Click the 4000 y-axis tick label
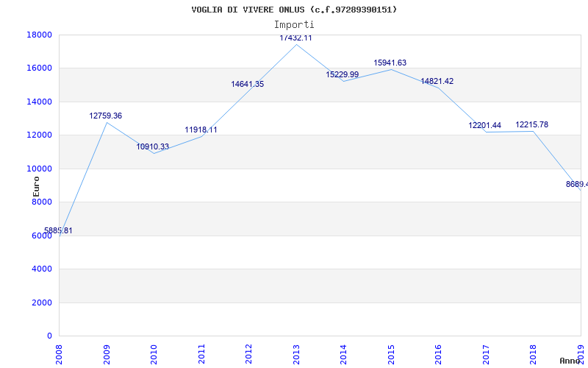The width and height of the screenshot is (588, 368). [x=42, y=269]
